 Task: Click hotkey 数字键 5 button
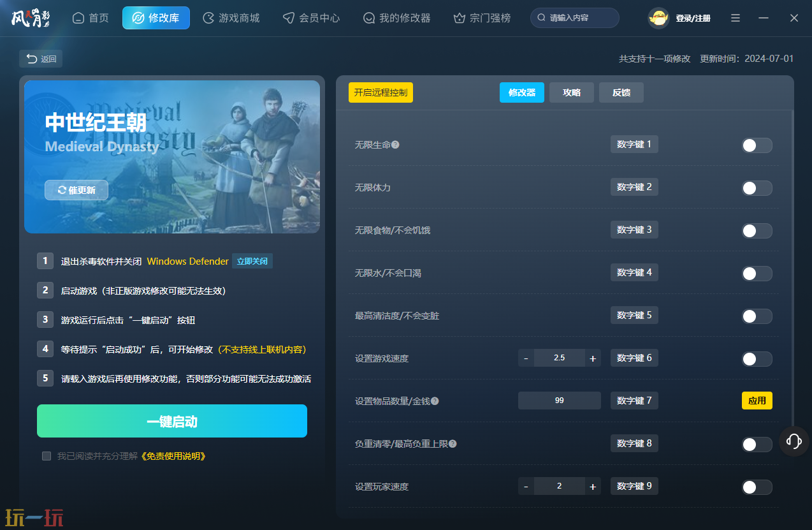(x=634, y=315)
